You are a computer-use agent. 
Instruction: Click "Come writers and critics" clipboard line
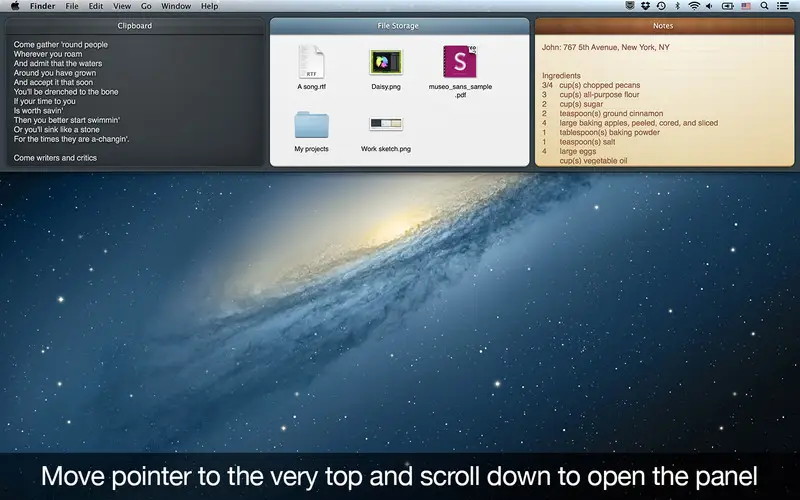coord(55,158)
